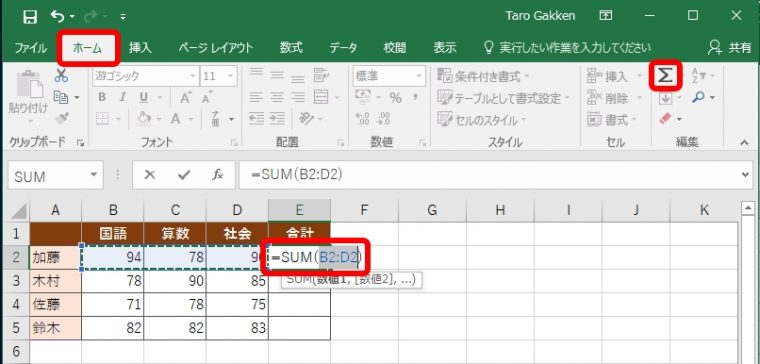760x364 pixels.
Task: Open 条件付き書式 conditional formatting
Action: (483, 76)
